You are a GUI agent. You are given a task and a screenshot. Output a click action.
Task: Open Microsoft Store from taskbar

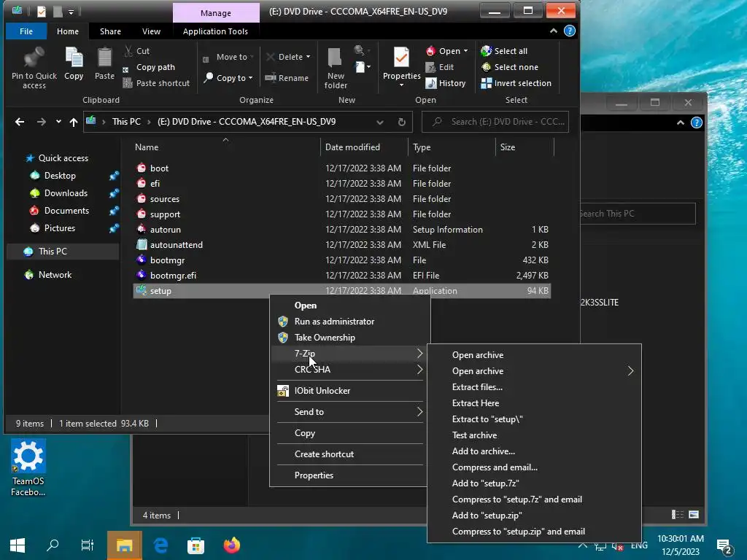pos(196,545)
